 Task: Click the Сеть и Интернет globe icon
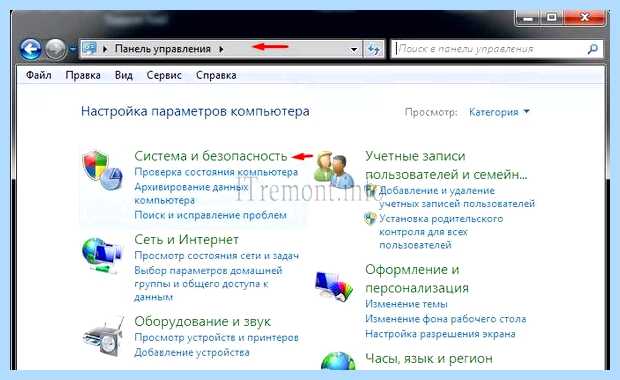[x=102, y=255]
